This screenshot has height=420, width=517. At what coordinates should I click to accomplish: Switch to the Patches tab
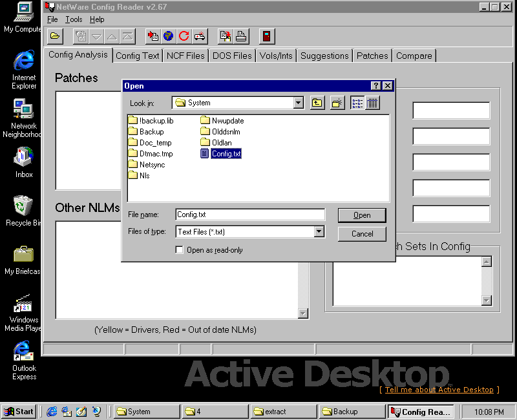coord(372,56)
